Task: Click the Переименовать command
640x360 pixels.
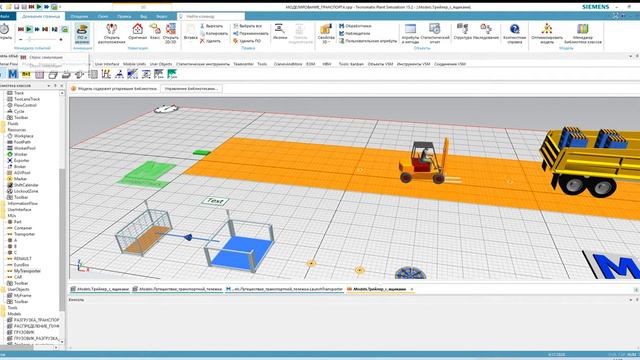Action: pos(251,33)
